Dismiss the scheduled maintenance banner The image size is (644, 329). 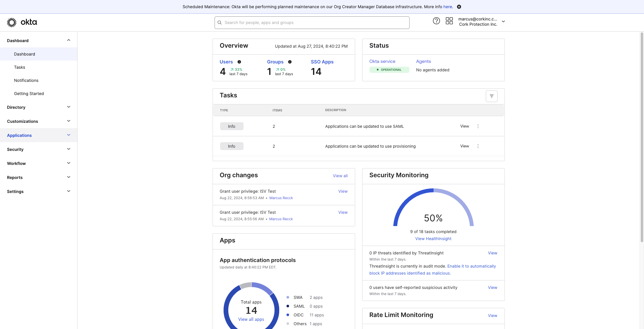(x=459, y=7)
